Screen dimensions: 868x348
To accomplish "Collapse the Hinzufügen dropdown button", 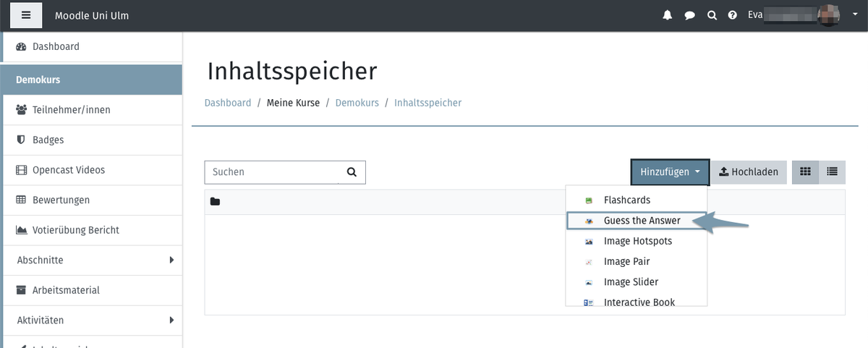I will click(670, 172).
